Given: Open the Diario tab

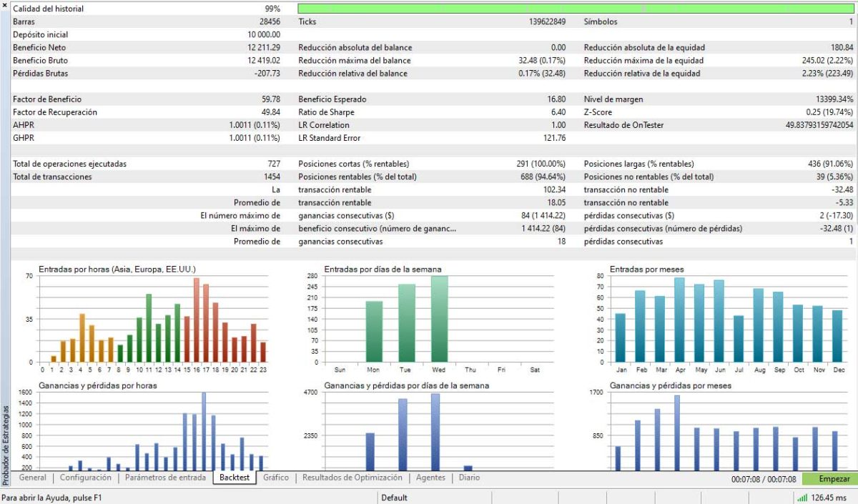Looking at the screenshot, I should pyautogui.click(x=469, y=478).
